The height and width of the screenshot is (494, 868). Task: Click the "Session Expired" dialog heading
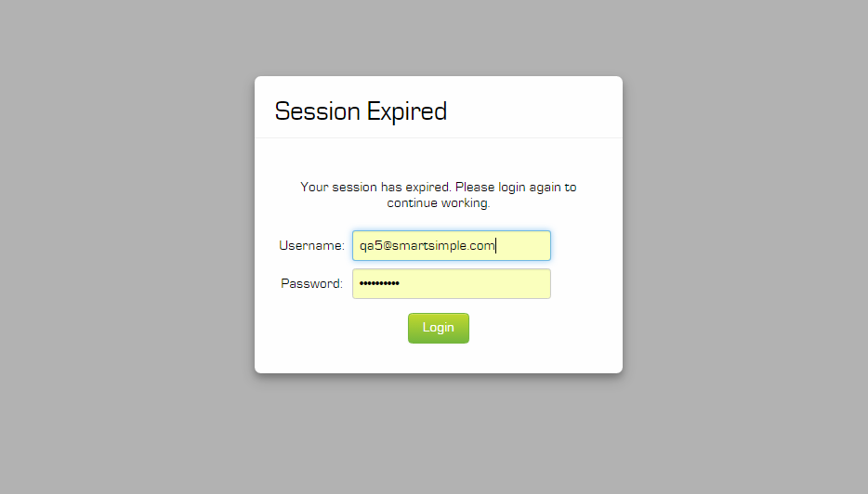coord(361,111)
